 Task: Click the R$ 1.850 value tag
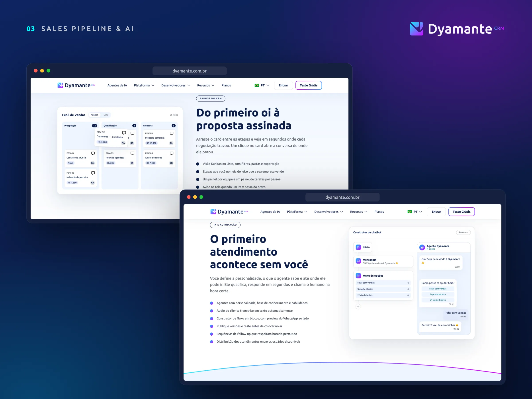[72, 183]
